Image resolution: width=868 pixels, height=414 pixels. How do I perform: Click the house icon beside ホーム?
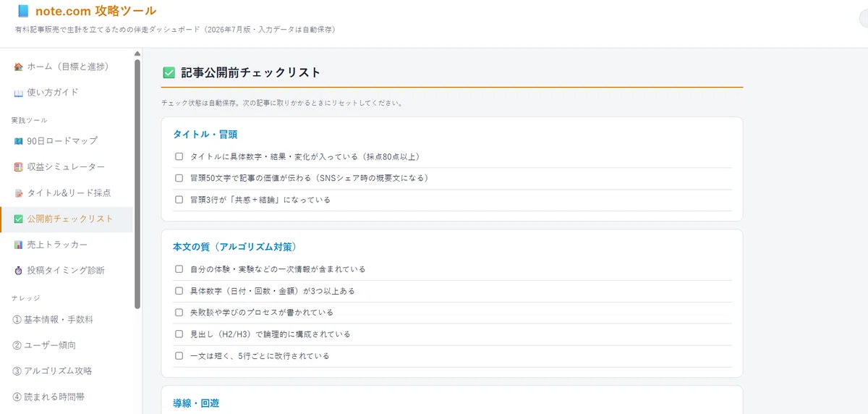(x=19, y=67)
